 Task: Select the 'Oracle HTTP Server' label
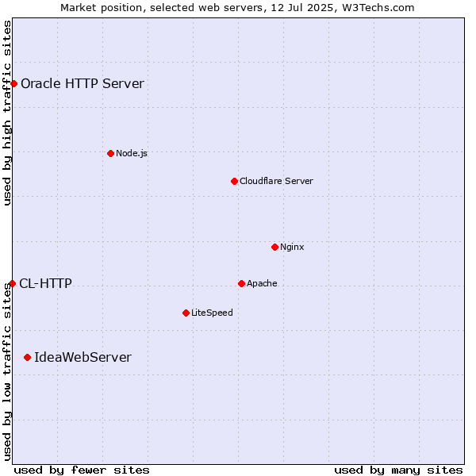point(83,84)
